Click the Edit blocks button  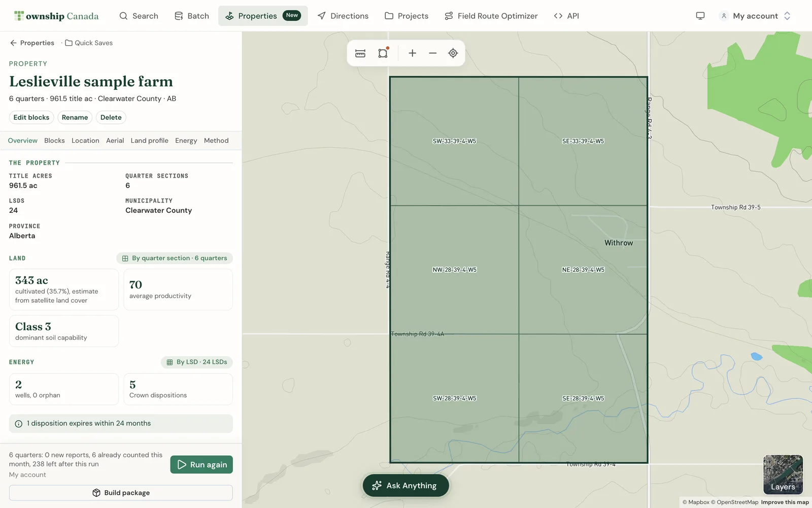(x=31, y=117)
